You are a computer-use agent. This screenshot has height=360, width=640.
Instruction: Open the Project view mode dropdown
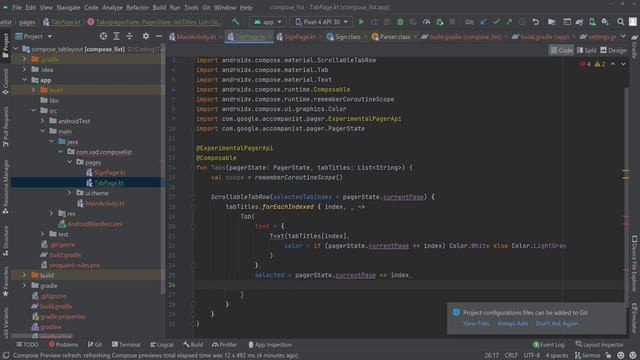34,36
